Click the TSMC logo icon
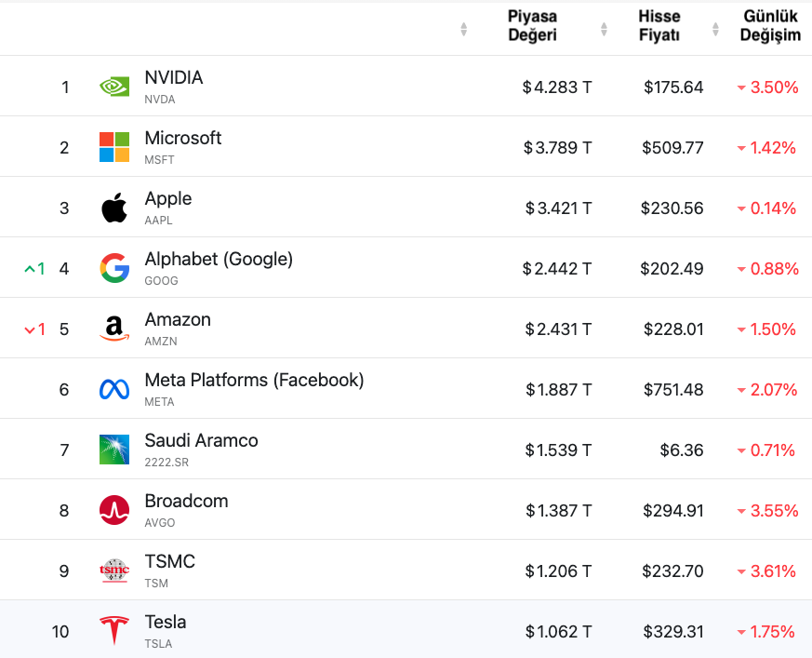The image size is (812, 658). 114,571
